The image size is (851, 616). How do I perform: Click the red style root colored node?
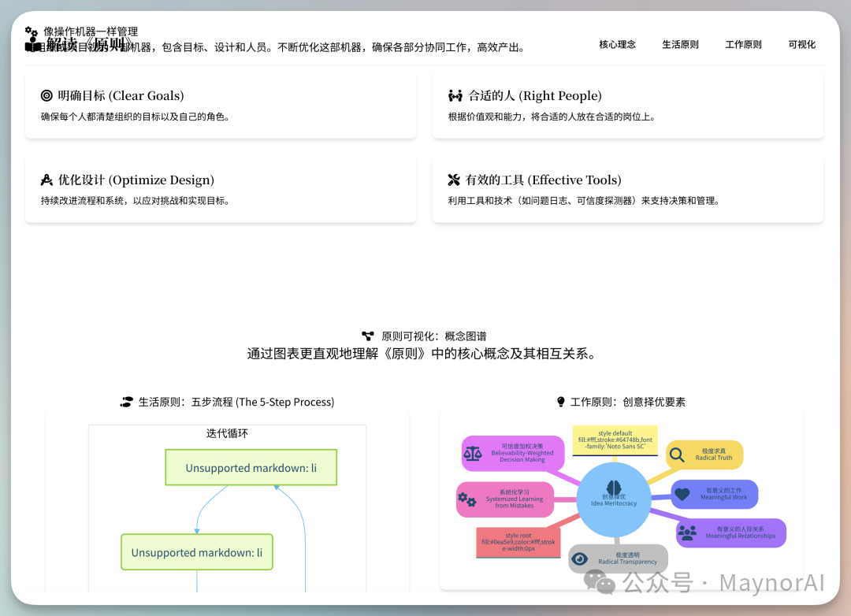(517, 542)
